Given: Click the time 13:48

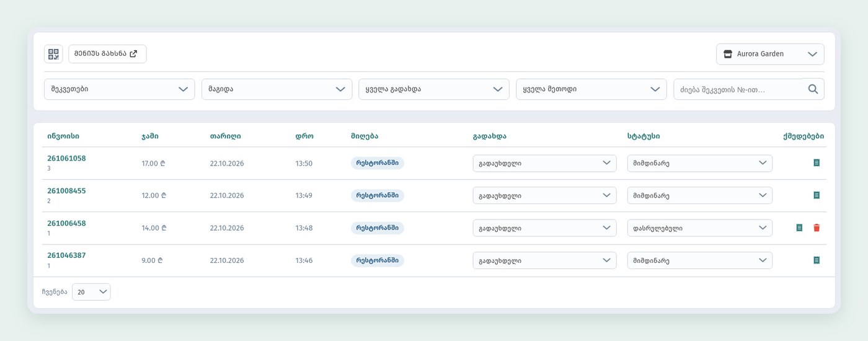Looking at the screenshot, I should coord(304,228).
